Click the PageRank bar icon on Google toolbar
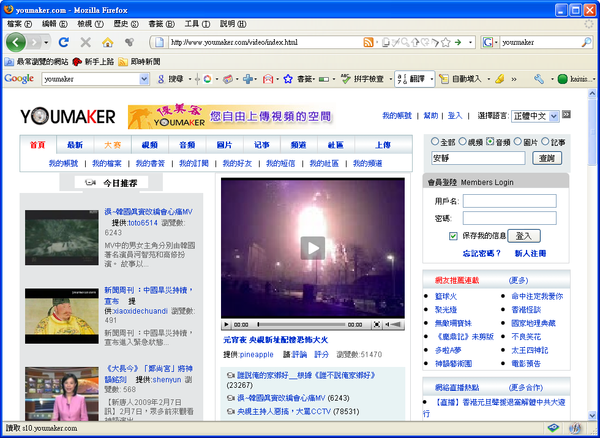 [x=324, y=79]
